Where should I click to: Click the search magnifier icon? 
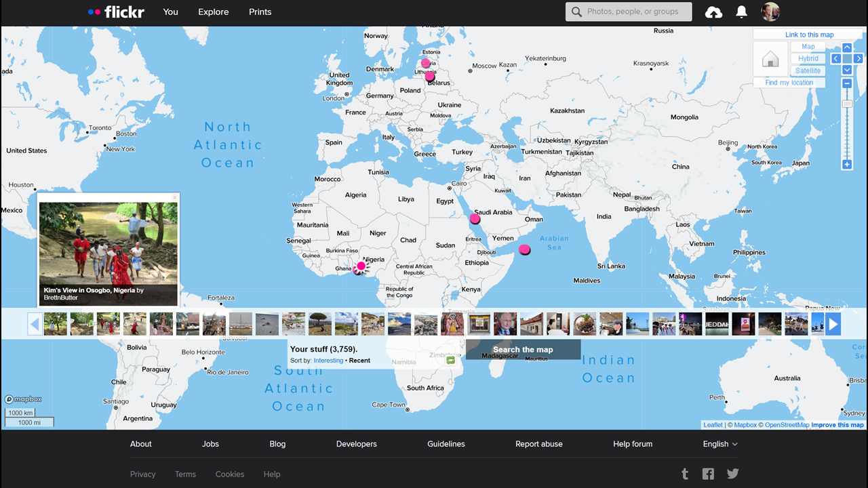pyautogui.click(x=577, y=12)
